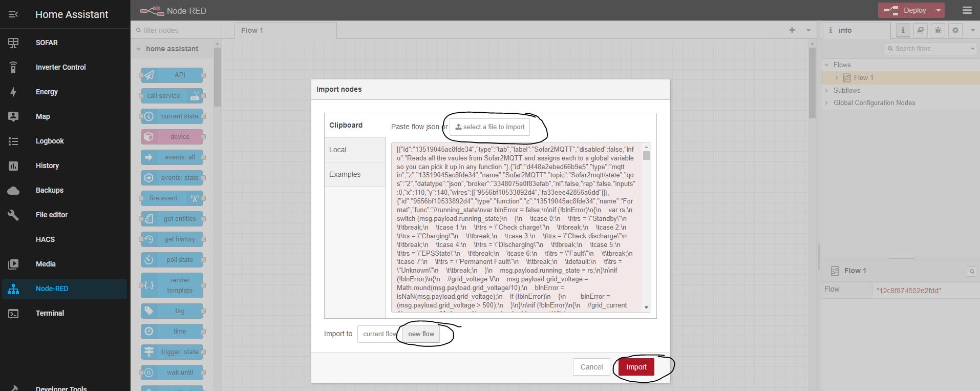Image resolution: width=980 pixels, height=391 pixels.
Task: Select the wait until node
Action: coord(172,373)
